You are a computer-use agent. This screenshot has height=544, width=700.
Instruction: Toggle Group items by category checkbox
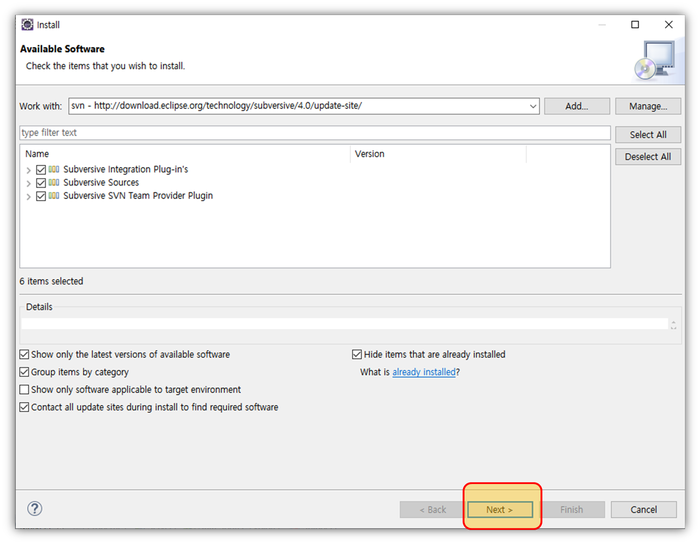pos(24,372)
